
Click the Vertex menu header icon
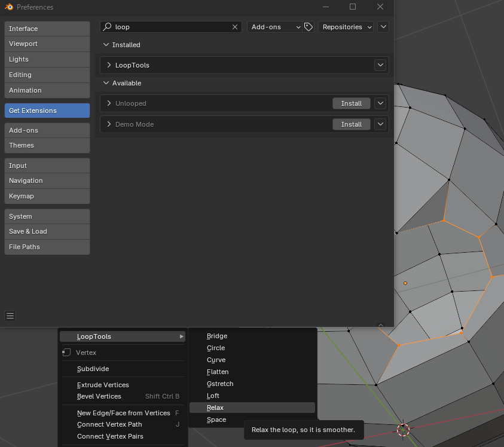[66, 353]
